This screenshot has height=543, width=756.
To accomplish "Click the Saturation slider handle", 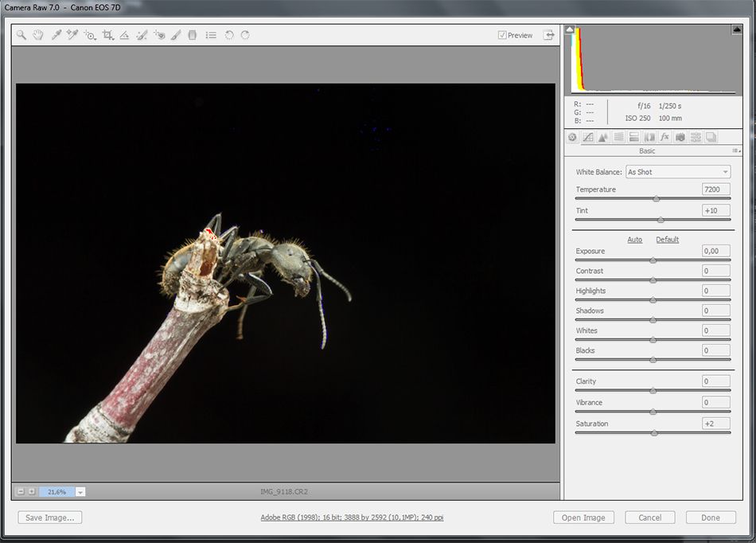I will 654,433.
